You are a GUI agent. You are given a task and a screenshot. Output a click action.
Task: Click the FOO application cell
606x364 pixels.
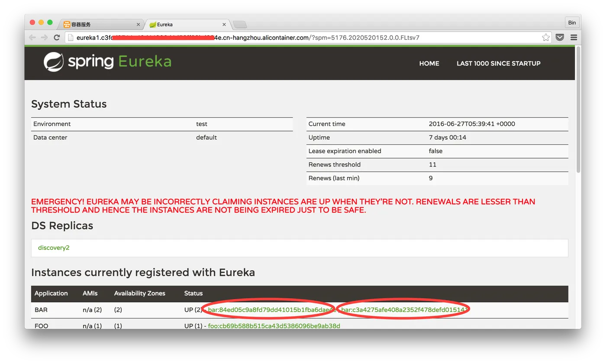pos(42,326)
